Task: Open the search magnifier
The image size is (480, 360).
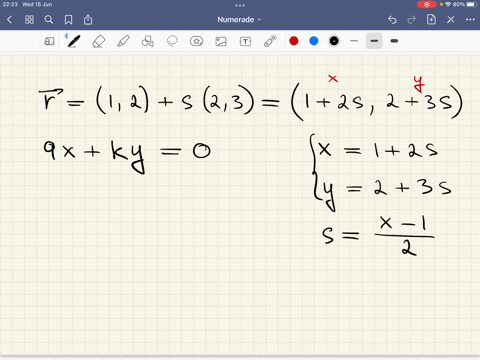Action: click(x=49, y=20)
